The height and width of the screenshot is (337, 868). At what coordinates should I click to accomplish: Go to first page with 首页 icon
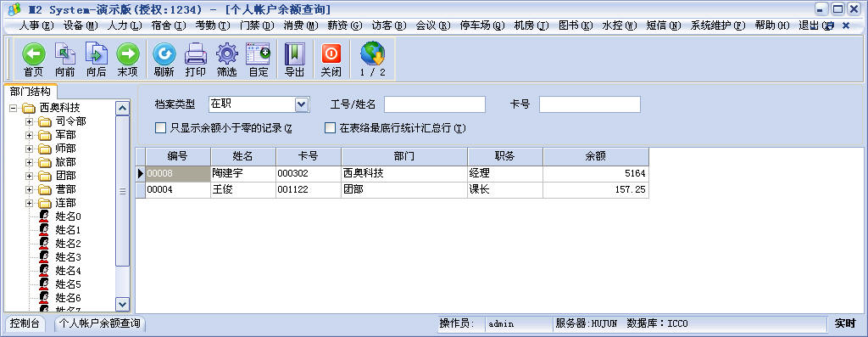[33, 54]
